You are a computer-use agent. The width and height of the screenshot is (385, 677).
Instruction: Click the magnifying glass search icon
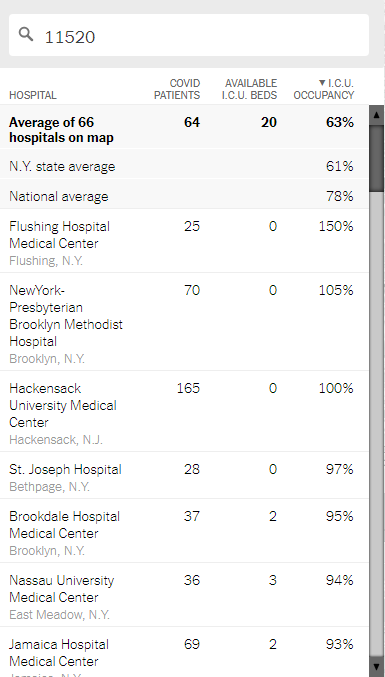click(x=26, y=35)
